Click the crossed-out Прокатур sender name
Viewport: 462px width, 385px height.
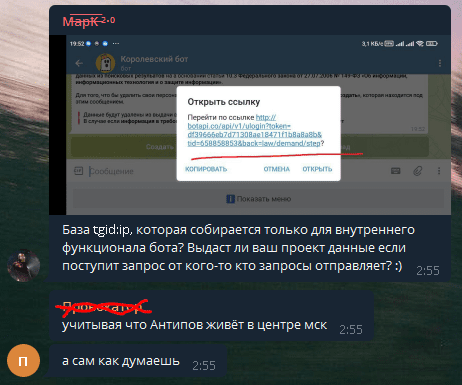(103, 307)
